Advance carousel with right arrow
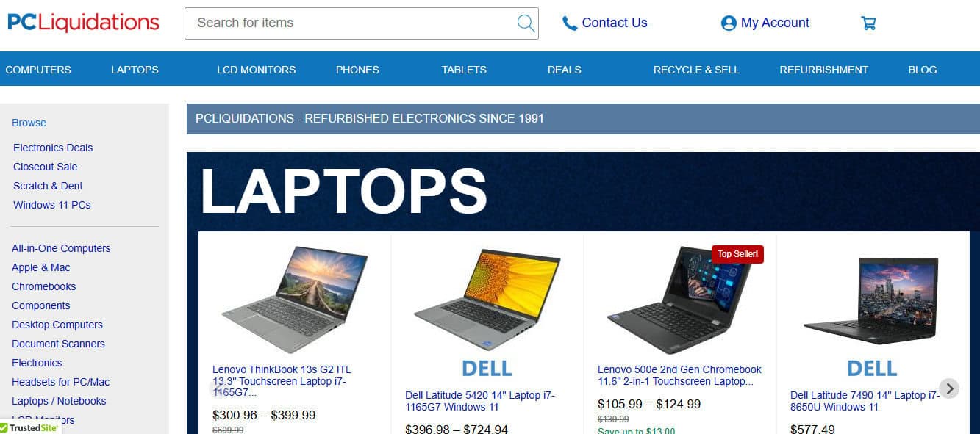The height and width of the screenshot is (434, 980). pos(949,388)
